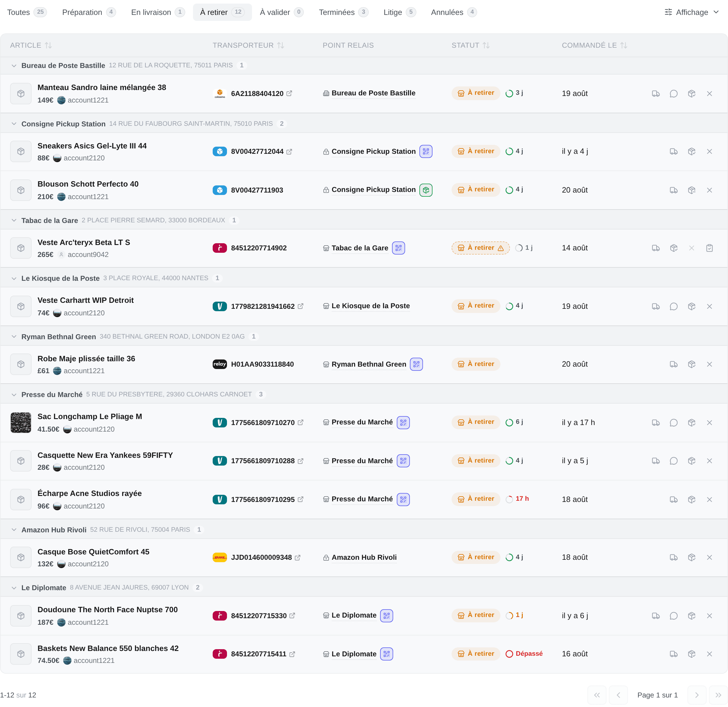
Task: Open Amazon Hub Rivoli relay point link
Action: point(364,557)
